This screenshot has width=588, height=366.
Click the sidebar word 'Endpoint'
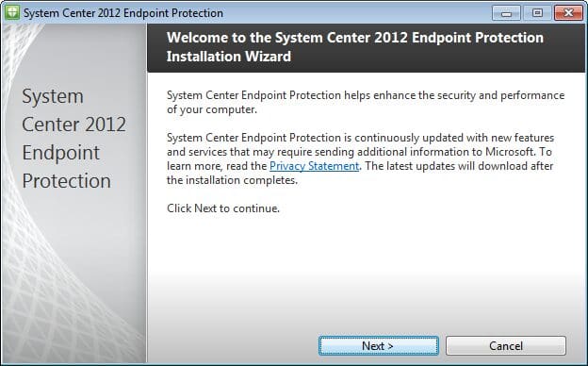[60, 153]
